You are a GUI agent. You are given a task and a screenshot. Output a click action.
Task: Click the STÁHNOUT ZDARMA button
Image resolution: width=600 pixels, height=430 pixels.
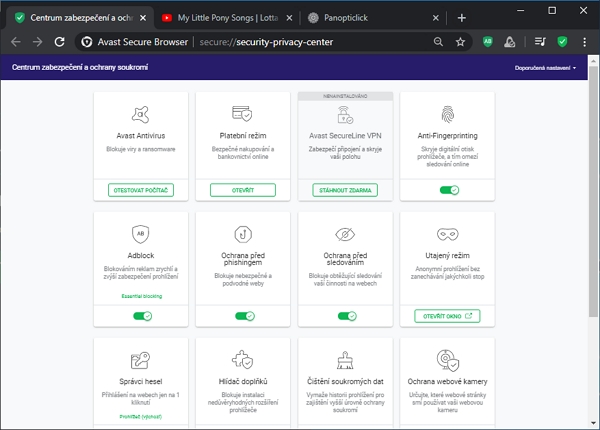(x=345, y=190)
